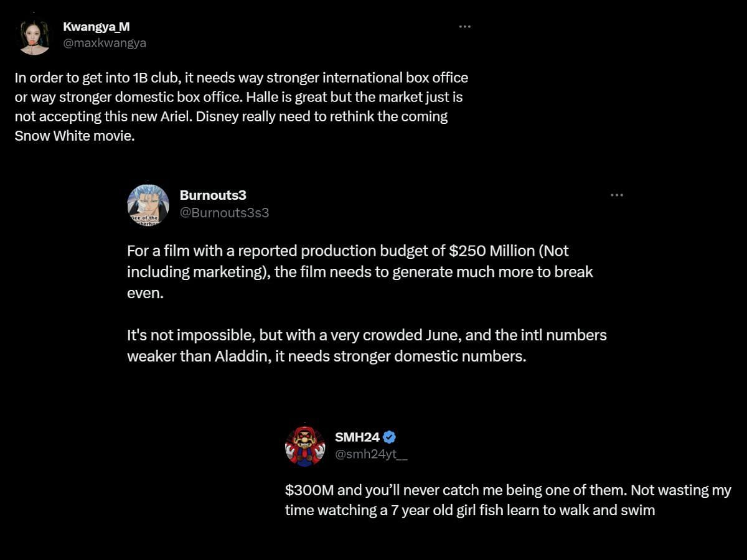The height and width of the screenshot is (560, 747).
Task: Open SMH24's tweet about the girl fish
Action: pos(507,500)
